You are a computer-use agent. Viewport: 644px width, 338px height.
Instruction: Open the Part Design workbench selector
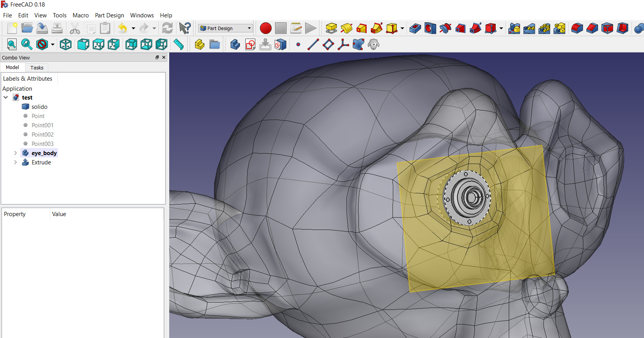pos(226,28)
